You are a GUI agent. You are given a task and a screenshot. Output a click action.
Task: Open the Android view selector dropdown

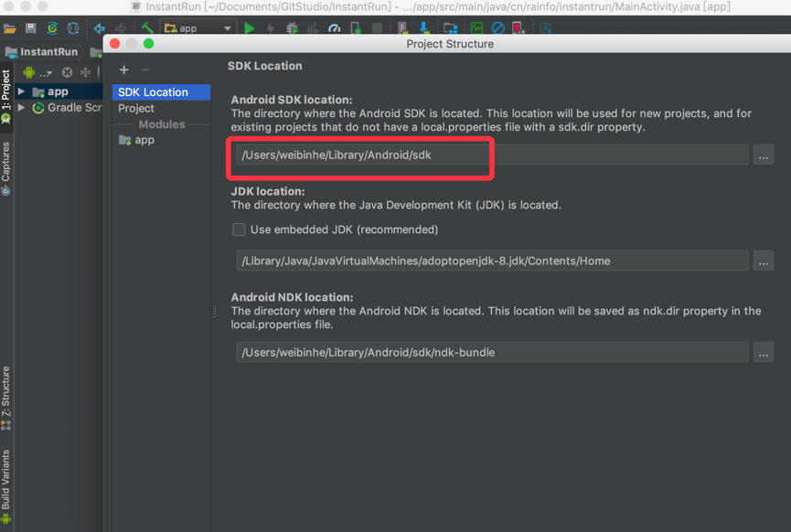pos(37,72)
